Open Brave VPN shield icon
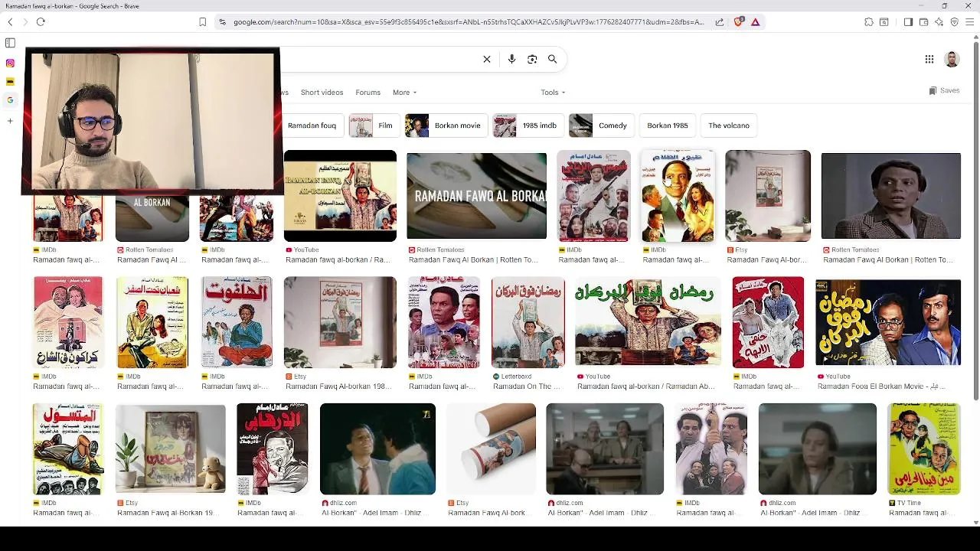The height and width of the screenshot is (551, 980). (x=954, y=22)
